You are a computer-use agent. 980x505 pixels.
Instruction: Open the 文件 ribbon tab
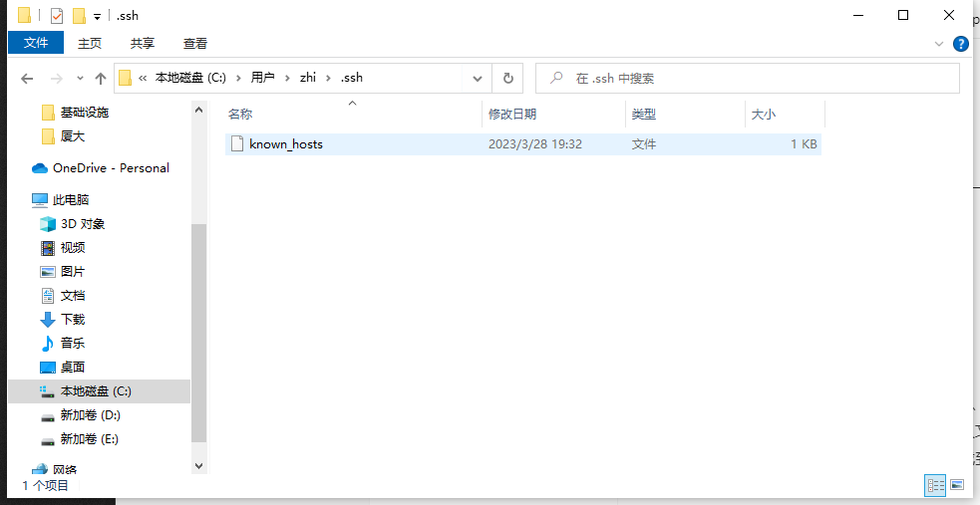(36, 43)
